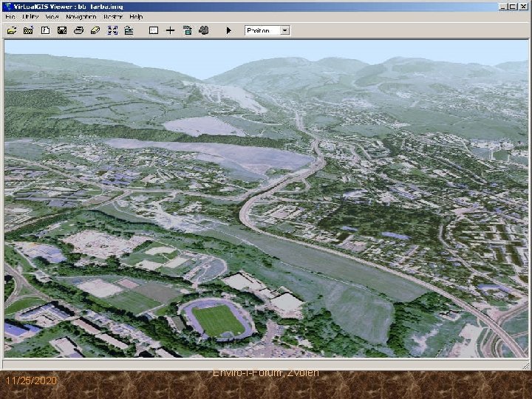Click the new blank document icon
Screen dimensions: 532x399
(x=45, y=31)
